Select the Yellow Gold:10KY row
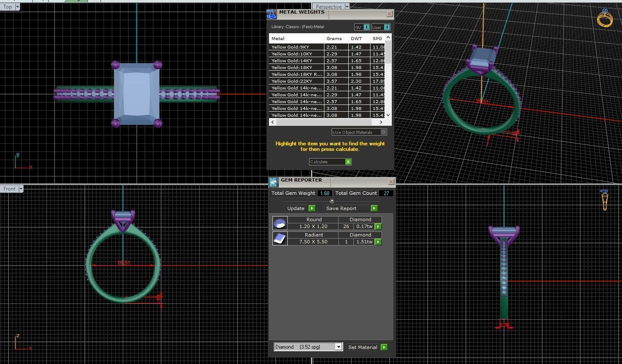Viewport: 622px width, 364px height. click(x=327, y=54)
